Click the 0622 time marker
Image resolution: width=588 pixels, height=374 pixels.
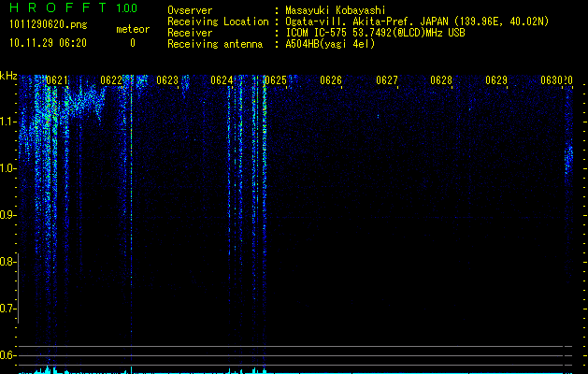coord(111,80)
